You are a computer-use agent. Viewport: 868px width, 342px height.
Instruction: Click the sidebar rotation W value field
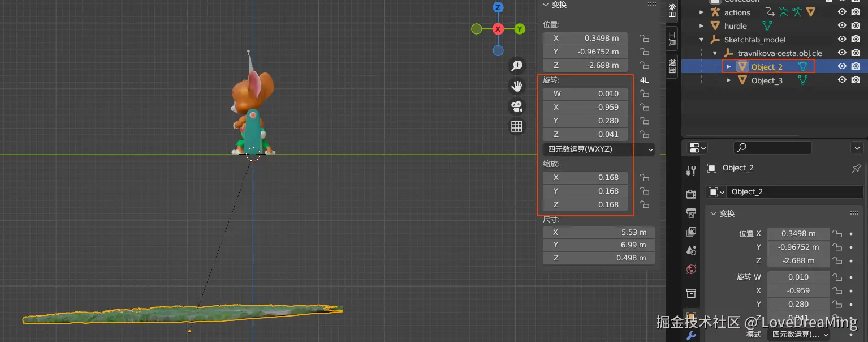585,93
